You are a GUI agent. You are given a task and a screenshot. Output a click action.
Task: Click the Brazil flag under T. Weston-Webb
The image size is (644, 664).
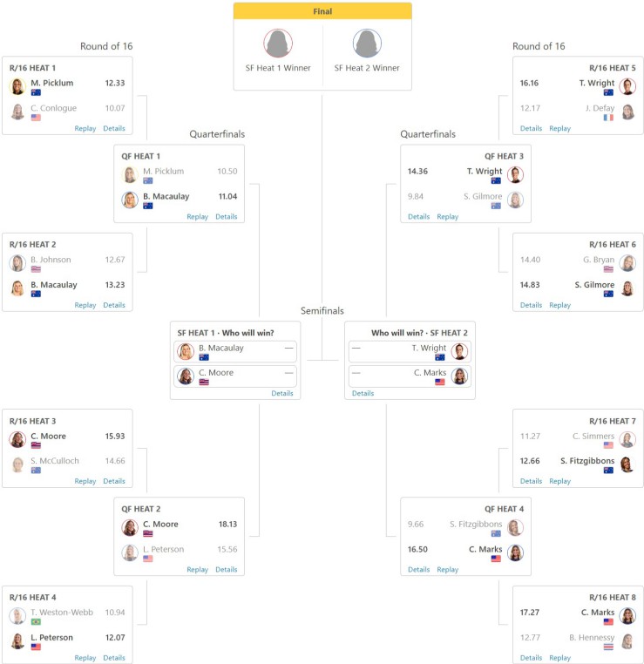tap(36, 621)
